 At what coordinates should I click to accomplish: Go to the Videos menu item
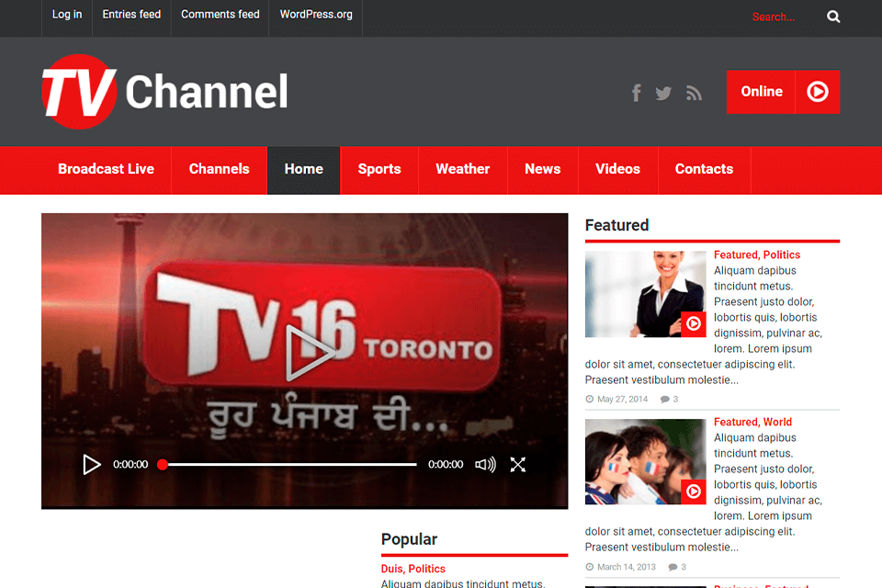pos(617,169)
